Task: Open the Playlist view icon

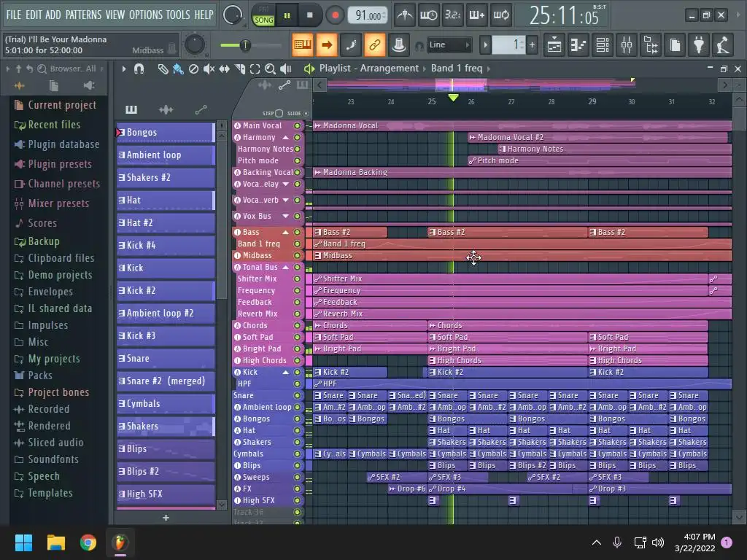Action: pyautogui.click(x=554, y=45)
